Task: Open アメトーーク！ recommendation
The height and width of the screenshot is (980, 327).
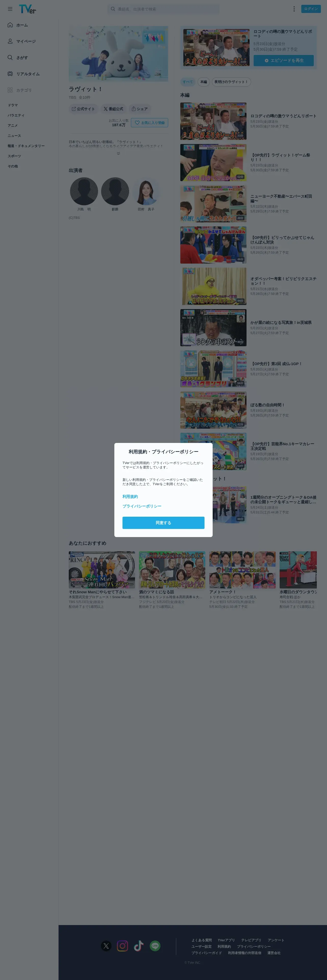Action: click(x=242, y=580)
